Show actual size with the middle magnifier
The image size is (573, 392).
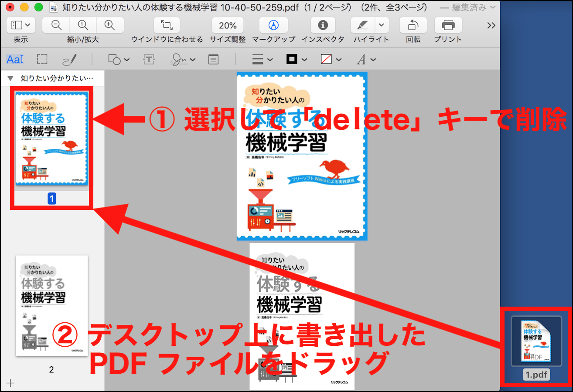pos(83,25)
